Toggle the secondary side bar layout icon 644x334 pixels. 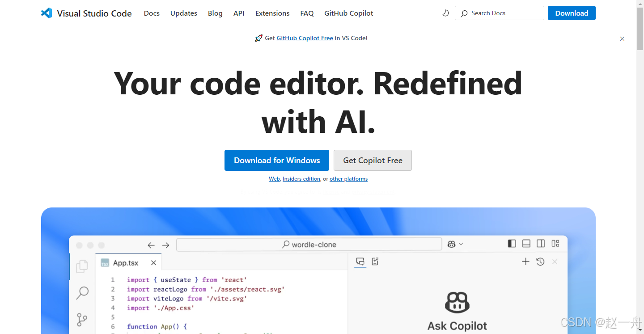coord(541,244)
